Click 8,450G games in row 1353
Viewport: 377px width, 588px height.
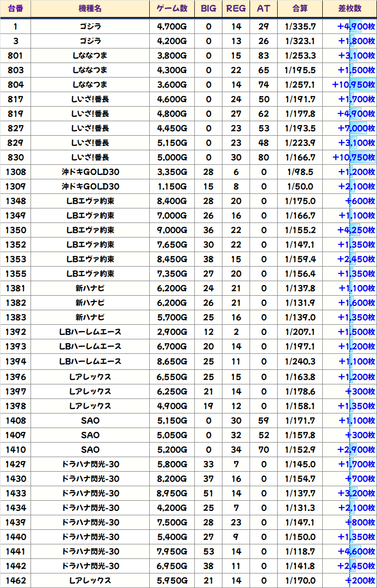coord(172,259)
